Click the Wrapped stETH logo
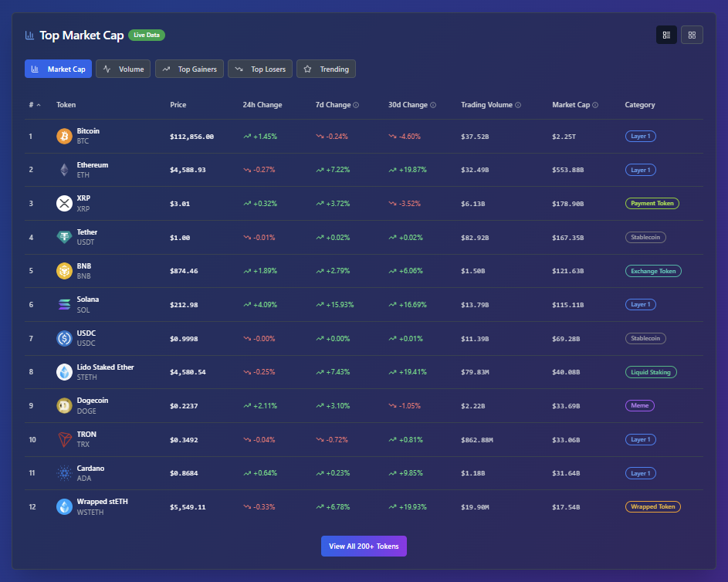728x582 pixels. point(65,507)
